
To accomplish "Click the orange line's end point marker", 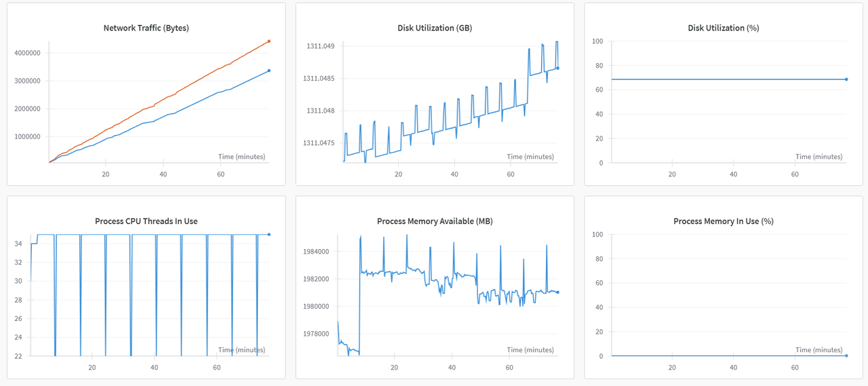I will (x=269, y=41).
